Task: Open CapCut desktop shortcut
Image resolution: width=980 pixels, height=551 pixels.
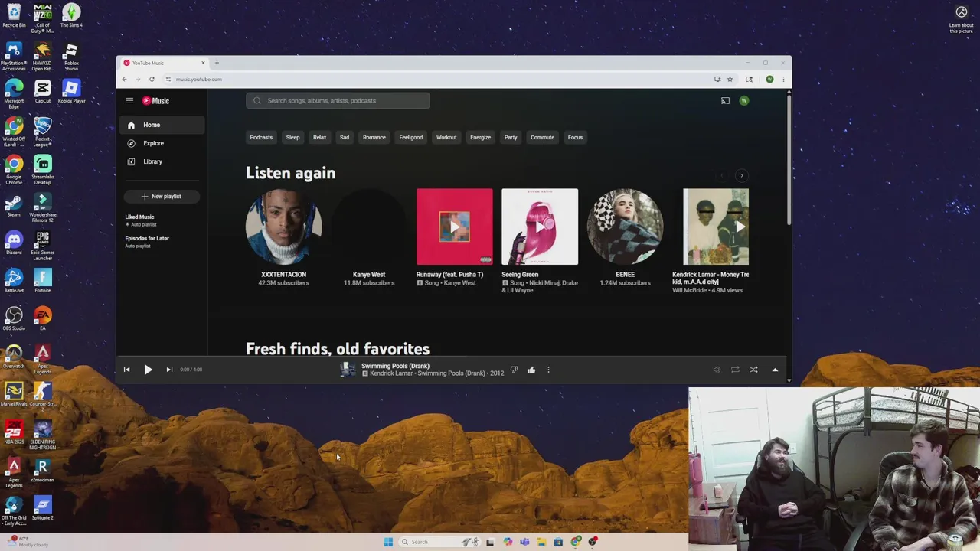Action: (x=43, y=91)
